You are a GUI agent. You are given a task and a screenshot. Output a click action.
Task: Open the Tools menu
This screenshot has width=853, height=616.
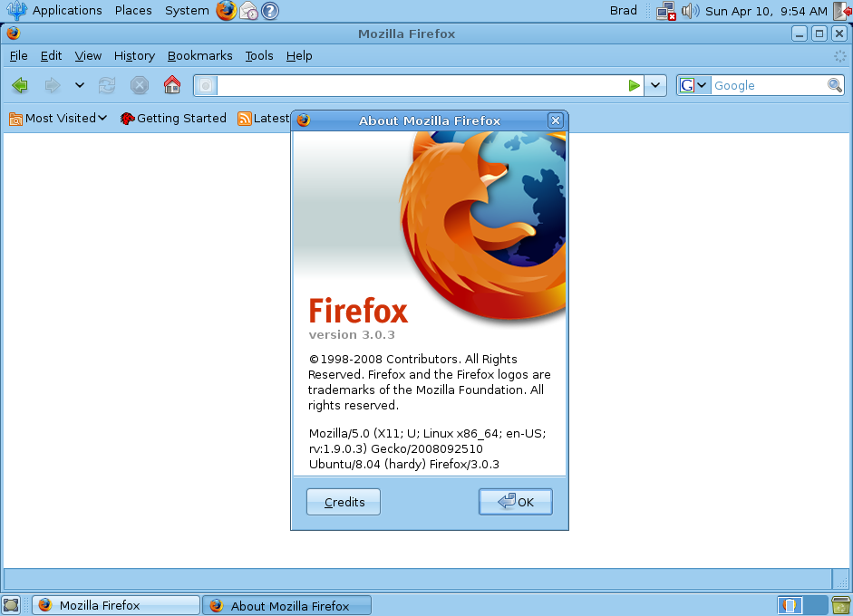click(x=259, y=56)
